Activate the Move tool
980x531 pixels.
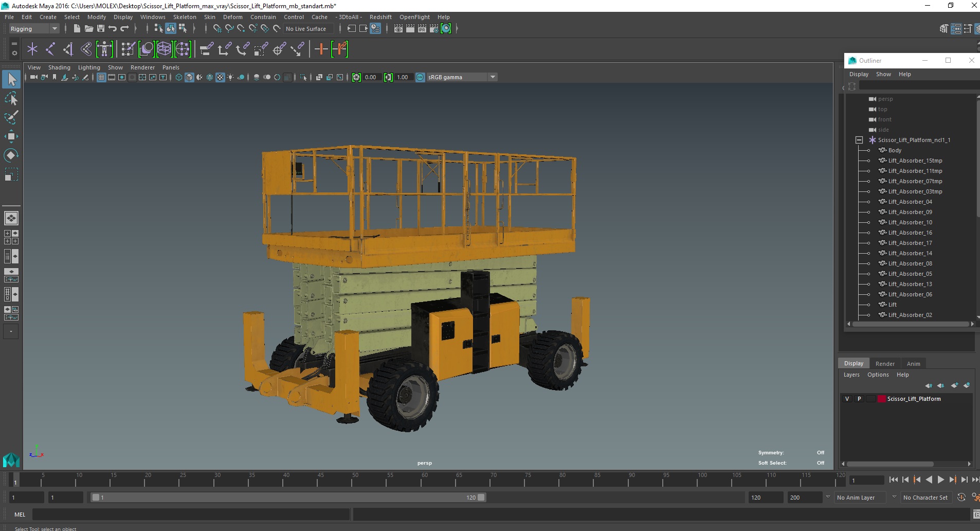tap(11, 136)
